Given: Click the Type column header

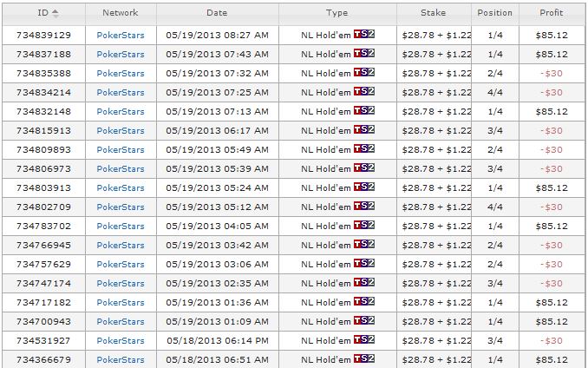Looking at the screenshot, I should pos(336,13).
